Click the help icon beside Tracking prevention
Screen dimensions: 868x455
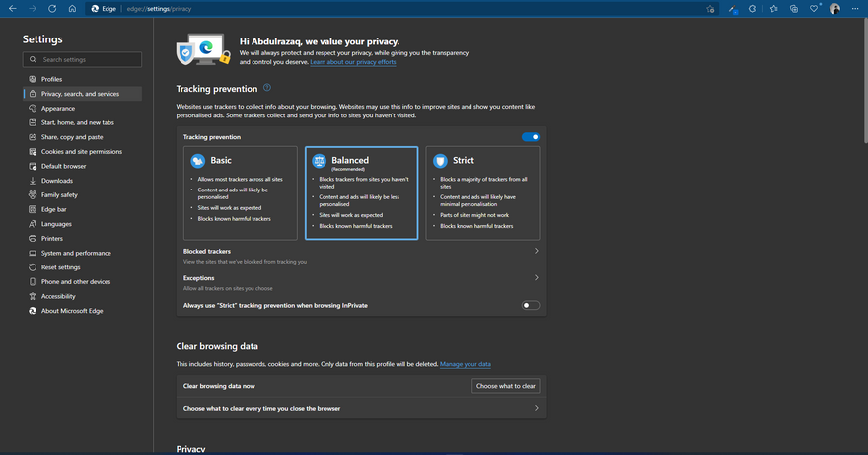point(267,88)
